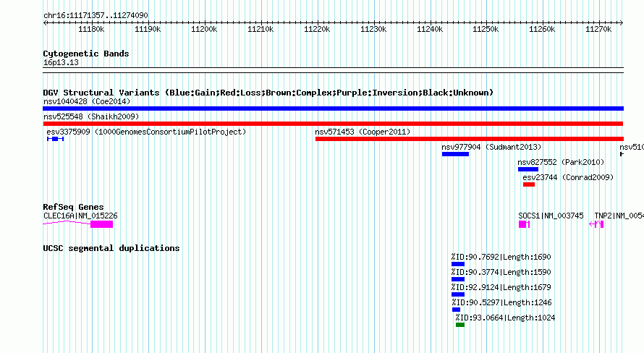644x353 pixels.
Task: Click the 11250k ruler label
Action: [486, 30]
